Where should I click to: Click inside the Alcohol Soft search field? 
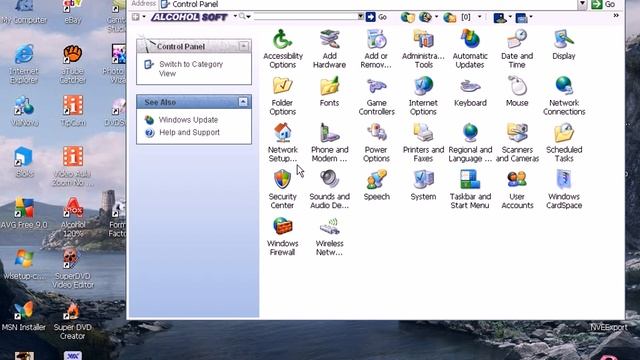[305, 17]
